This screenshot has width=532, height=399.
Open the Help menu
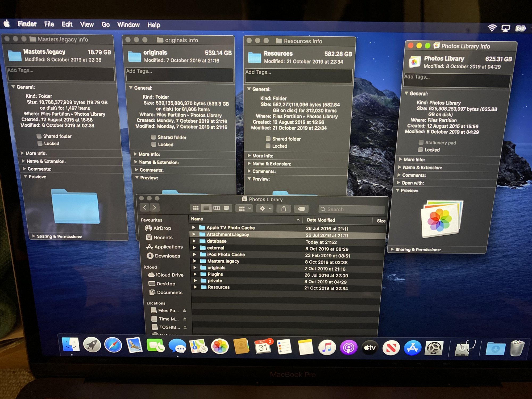click(154, 25)
